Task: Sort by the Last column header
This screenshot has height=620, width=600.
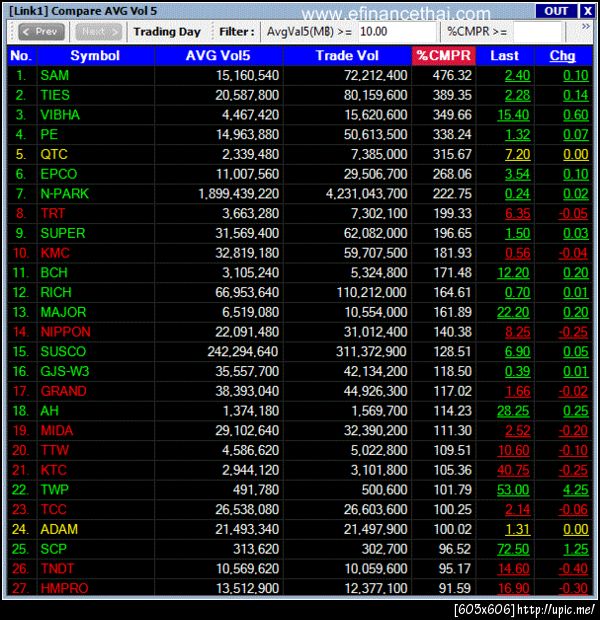Action: click(x=504, y=56)
